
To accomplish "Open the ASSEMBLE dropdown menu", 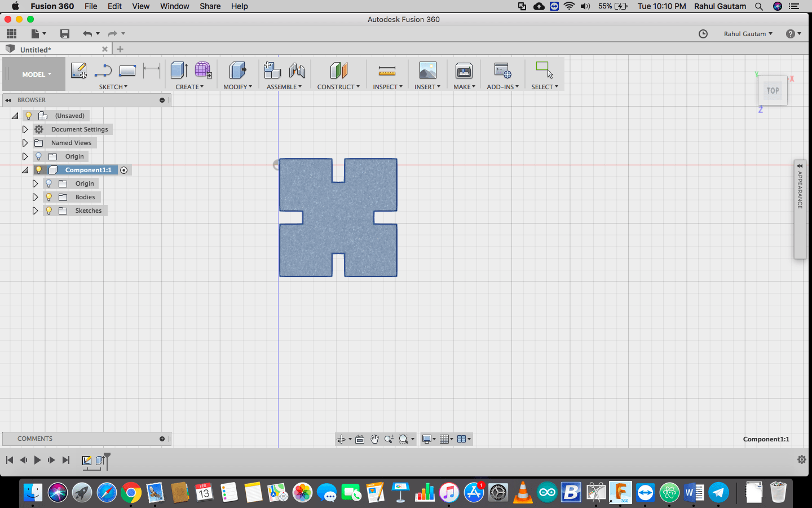I will pyautogui.click(x=284, y=87).
